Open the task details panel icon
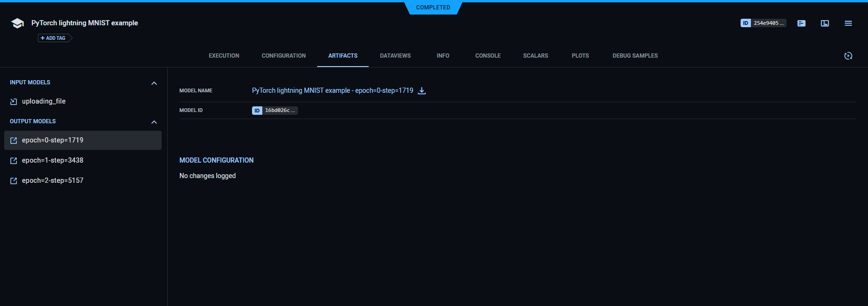The image size is (868, 306). point(801,23)
